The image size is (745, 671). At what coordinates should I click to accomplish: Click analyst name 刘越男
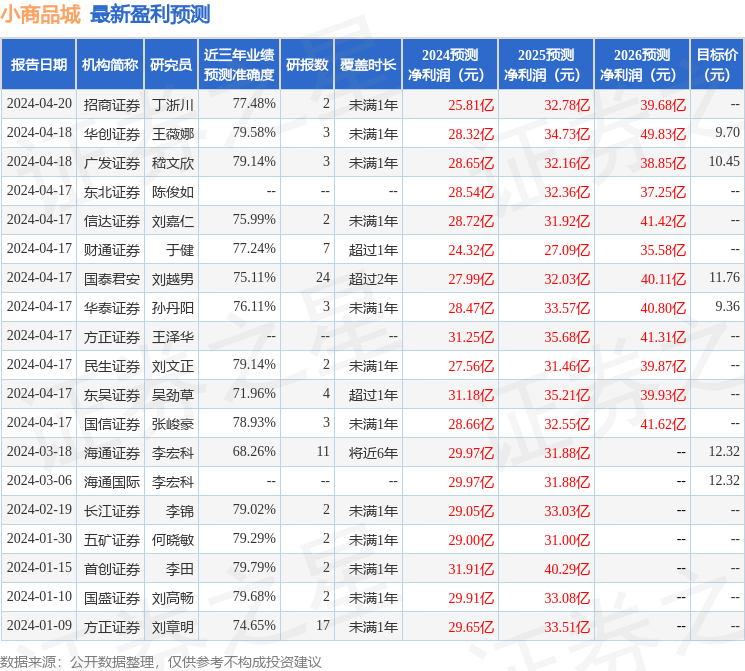[x=173, y=279]
